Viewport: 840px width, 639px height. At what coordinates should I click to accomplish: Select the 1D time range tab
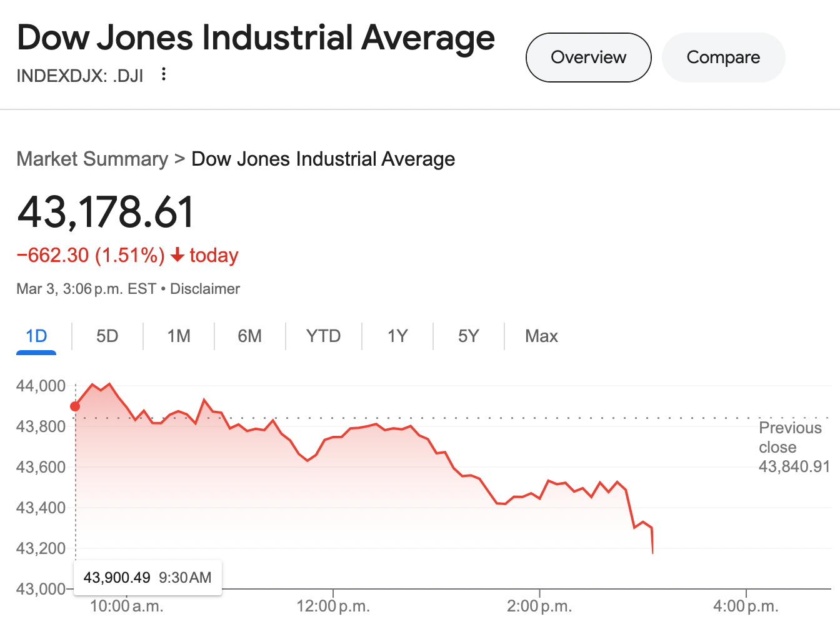tap(36, 336)
